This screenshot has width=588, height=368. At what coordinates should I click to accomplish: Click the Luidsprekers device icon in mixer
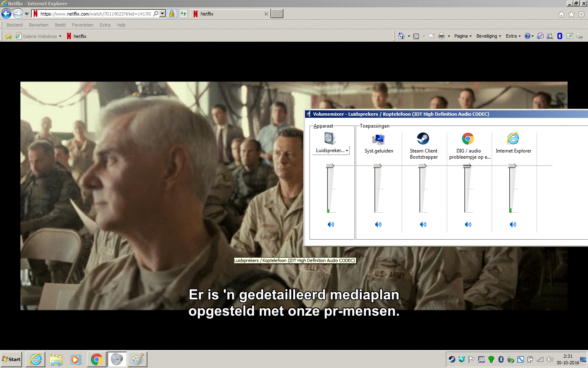[330, 139]
